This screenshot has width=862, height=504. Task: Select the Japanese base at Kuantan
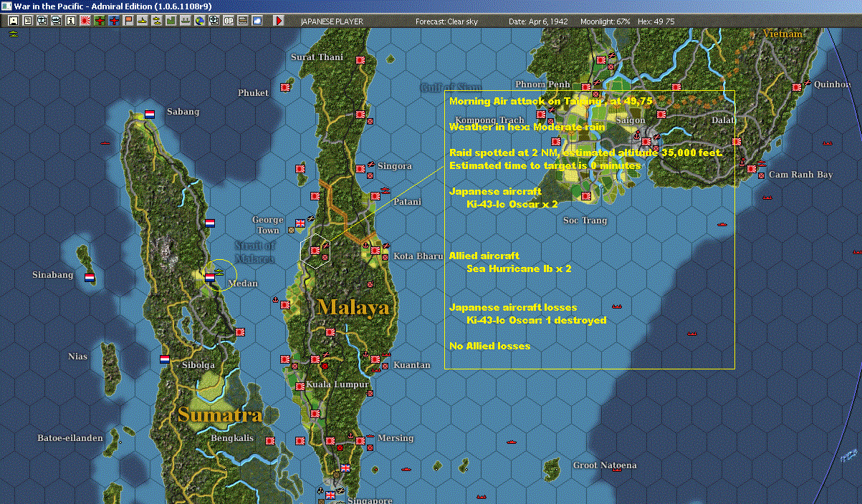point(375,360)
